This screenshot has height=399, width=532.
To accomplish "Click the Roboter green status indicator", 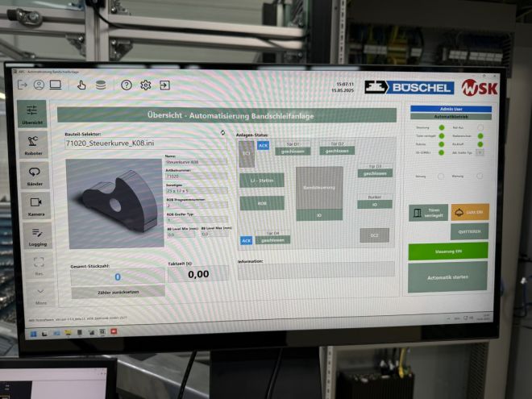I will click(442, 144).
